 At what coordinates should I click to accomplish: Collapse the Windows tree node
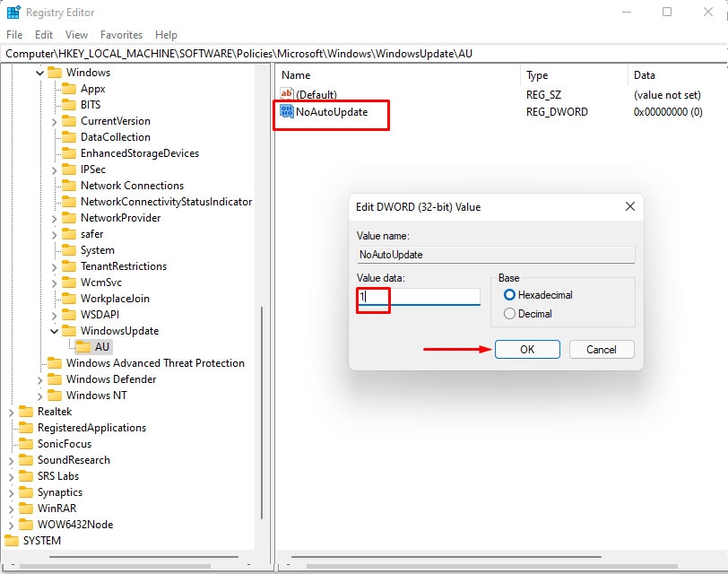[x=40, y=73]
